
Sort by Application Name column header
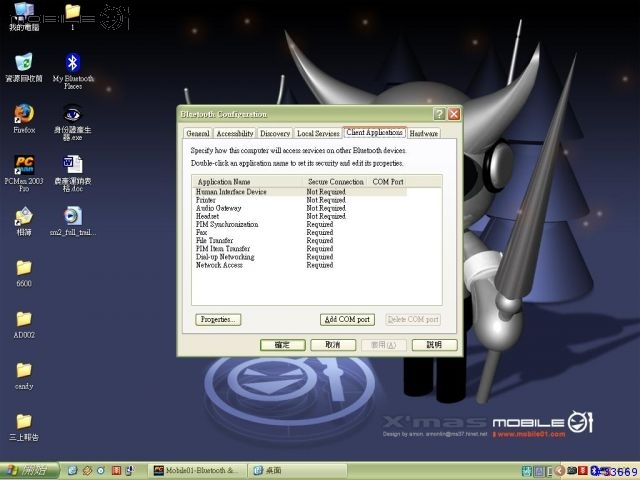click(247, 182)
